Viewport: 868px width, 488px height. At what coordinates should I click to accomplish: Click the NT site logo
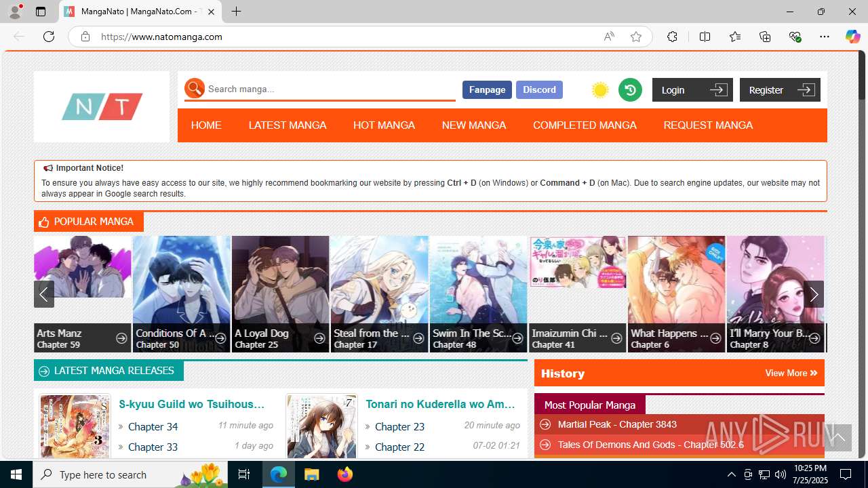pyautogui.click(x=102, y=106)
